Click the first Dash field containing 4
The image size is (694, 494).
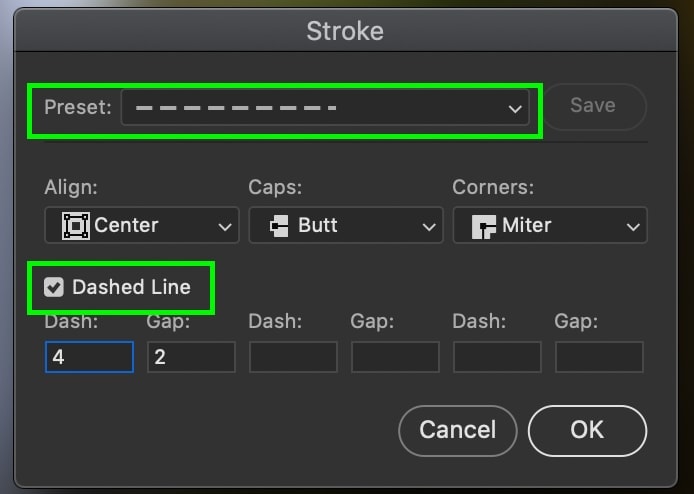pos(89,357)
